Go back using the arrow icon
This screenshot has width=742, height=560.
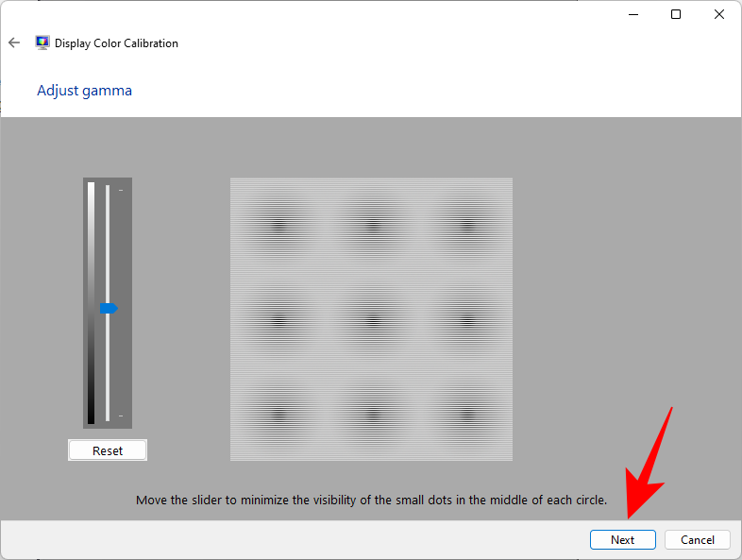tap(14, 43)
